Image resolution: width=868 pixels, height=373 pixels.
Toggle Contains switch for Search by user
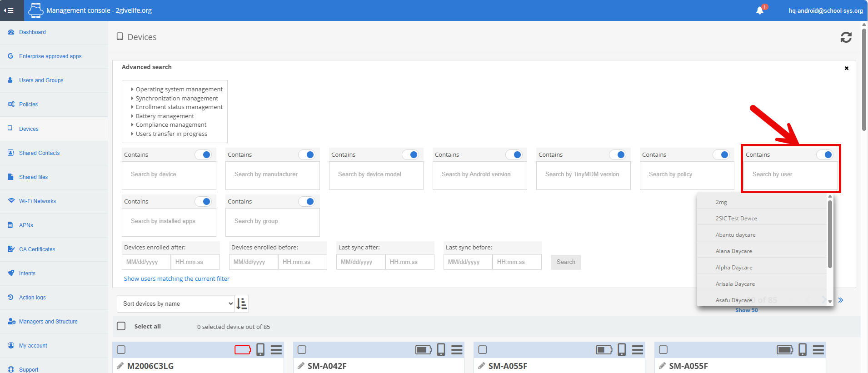[x=825, y=155]
